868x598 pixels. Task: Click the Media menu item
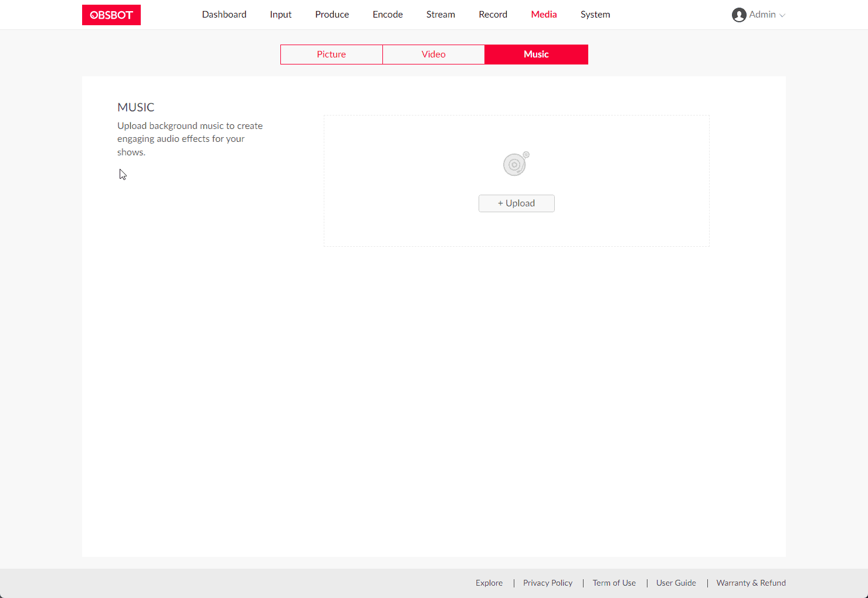point(544,15)
